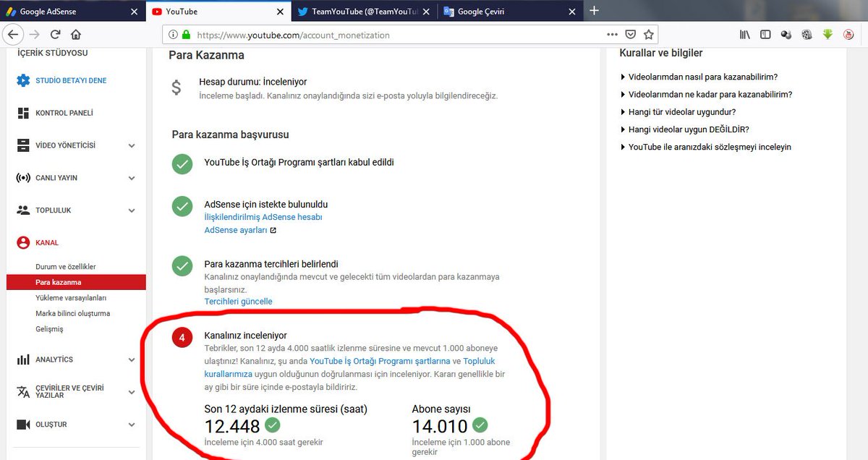The height and width of the screenshot is (460, 868).
Task: Open page actions three-dot menu in address bar
Action: pyautogui.click(x=612, y=34)
